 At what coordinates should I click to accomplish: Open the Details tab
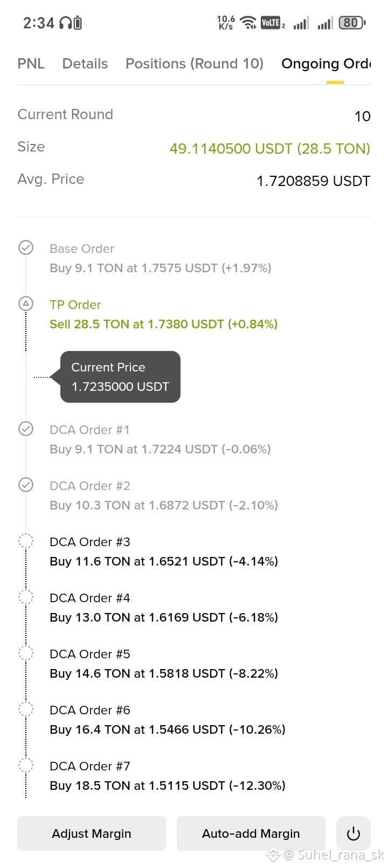click(85, 64)
